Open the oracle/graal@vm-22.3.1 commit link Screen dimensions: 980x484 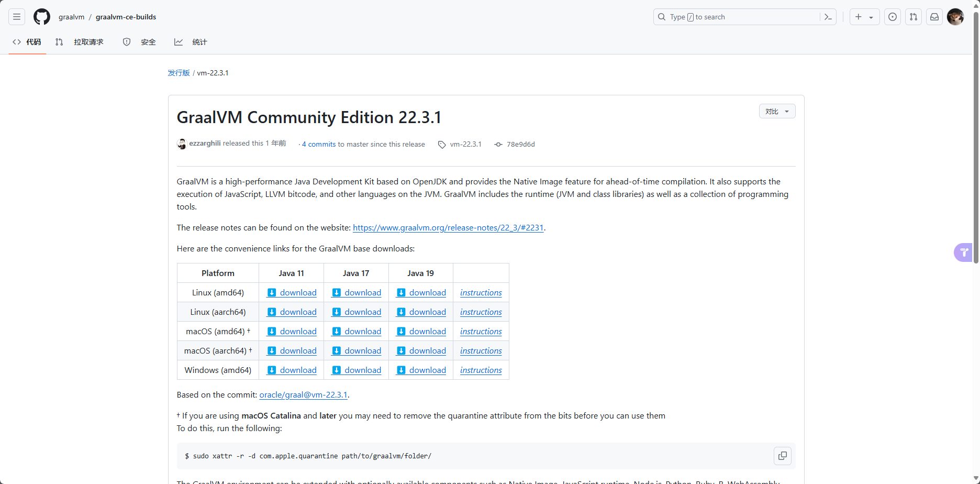[303, 395]
